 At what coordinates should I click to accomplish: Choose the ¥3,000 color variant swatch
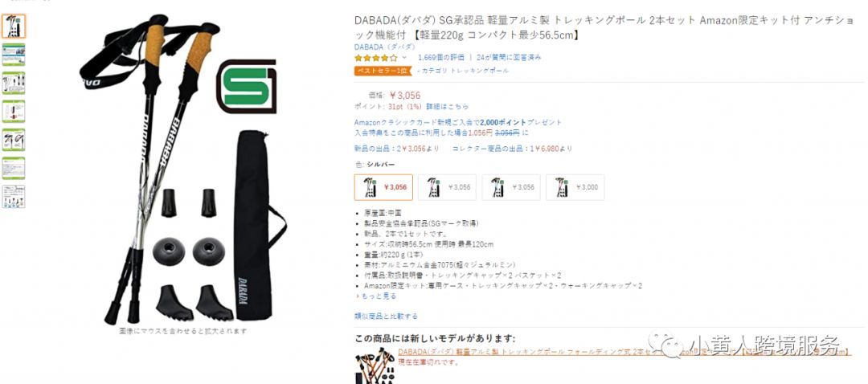[x=575, y=187]
